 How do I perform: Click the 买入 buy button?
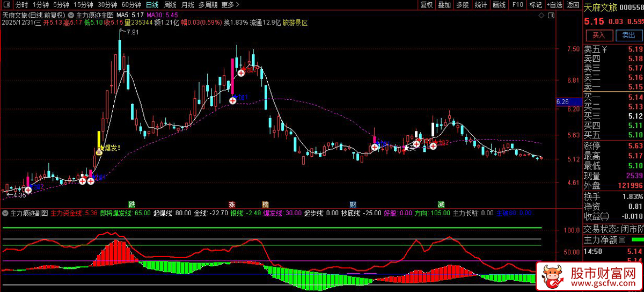(x=598, y=35)
